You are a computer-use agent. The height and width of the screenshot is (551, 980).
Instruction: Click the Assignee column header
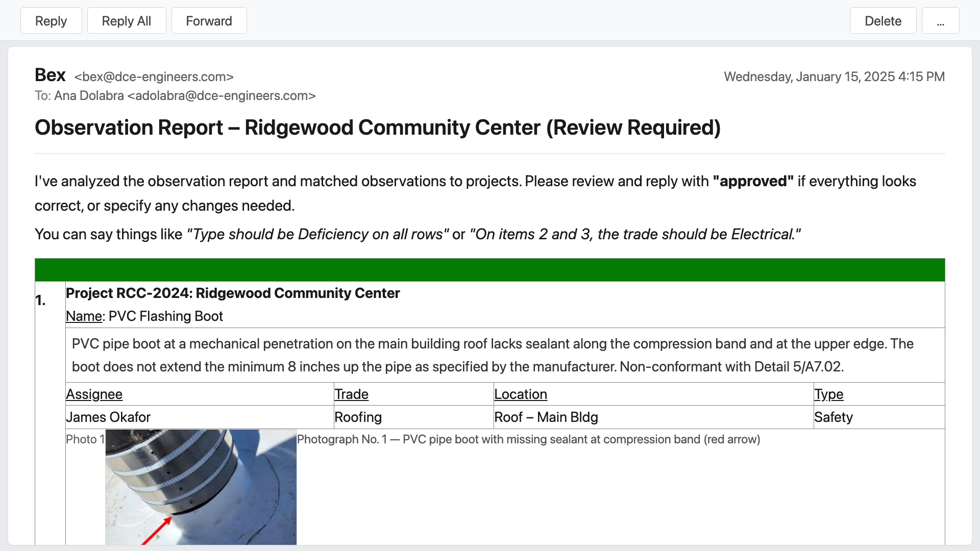click(94, 394)
